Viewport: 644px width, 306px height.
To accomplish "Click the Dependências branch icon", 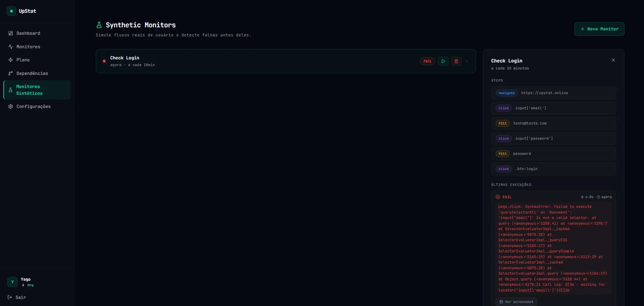I will click(10, 73).
